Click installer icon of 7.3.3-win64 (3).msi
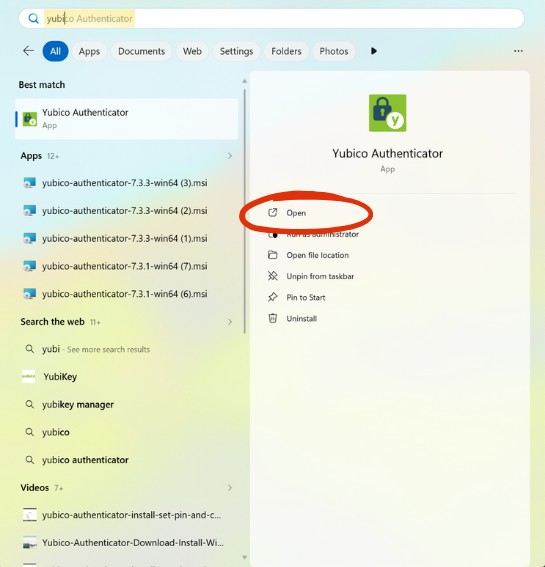This screenshot has height=567, width=545. 29,183
